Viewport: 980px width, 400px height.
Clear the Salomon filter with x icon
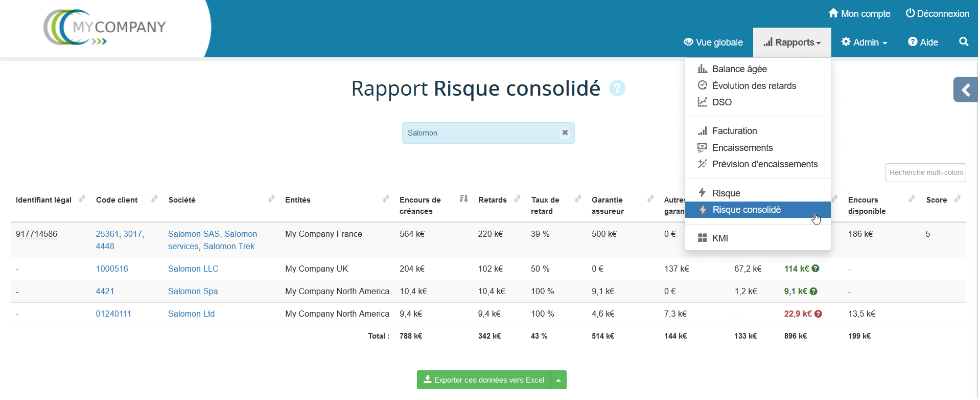click(x=565, y=133)
